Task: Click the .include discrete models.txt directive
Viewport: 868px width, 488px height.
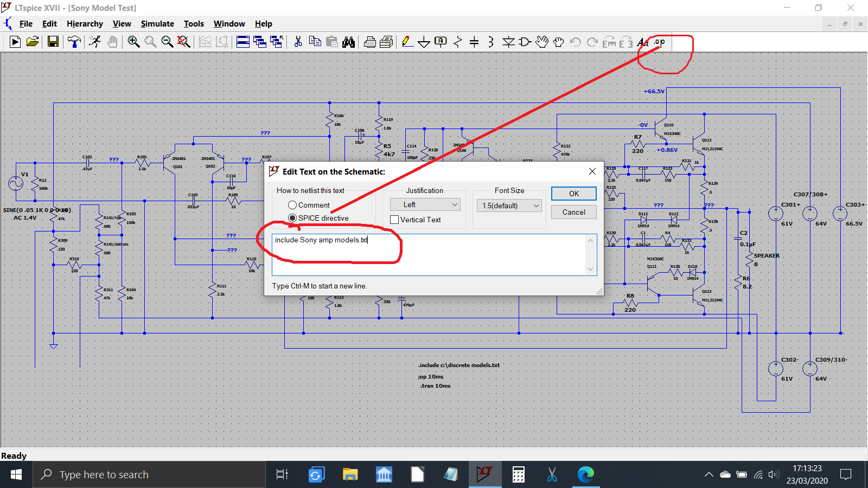Action: pos(459,365)
